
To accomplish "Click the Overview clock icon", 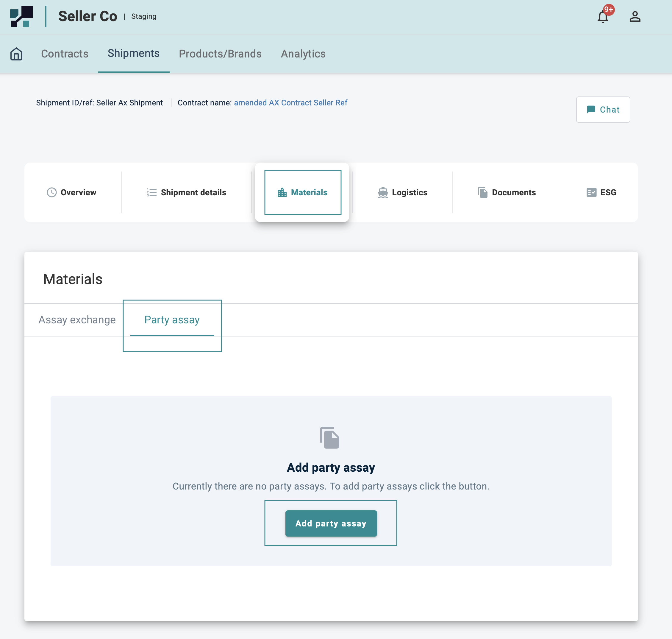I will (x=51, y=192).
